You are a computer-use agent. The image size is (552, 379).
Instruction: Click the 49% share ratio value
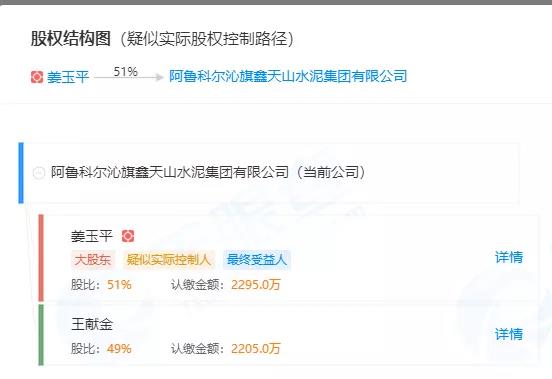tap(119, 349)
